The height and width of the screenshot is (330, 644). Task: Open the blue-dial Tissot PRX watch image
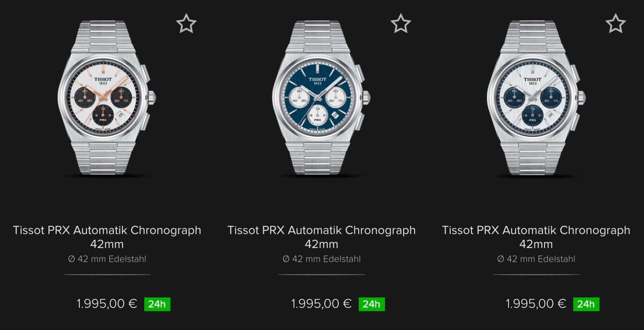321,98
